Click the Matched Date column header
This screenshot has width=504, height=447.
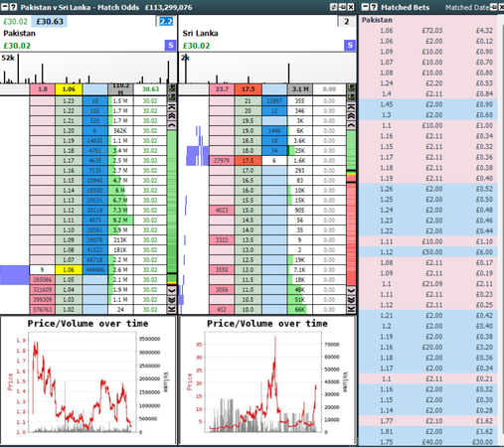pos(467,7)
